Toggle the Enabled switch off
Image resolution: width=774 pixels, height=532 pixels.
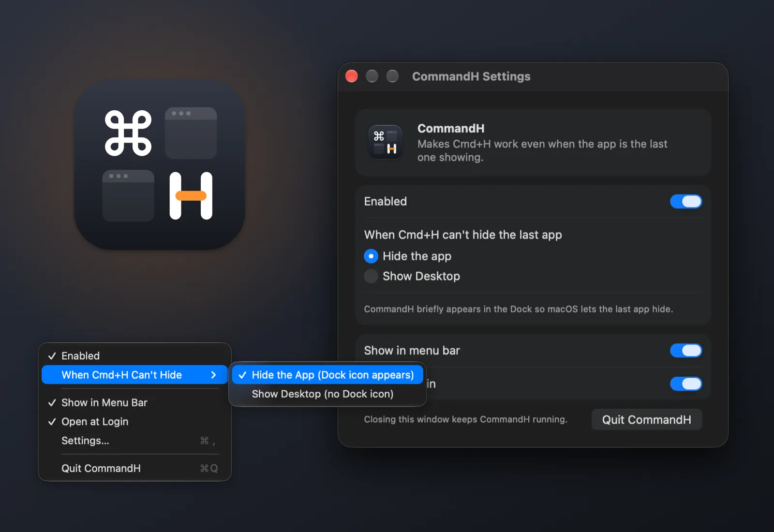tap(685, 202)
